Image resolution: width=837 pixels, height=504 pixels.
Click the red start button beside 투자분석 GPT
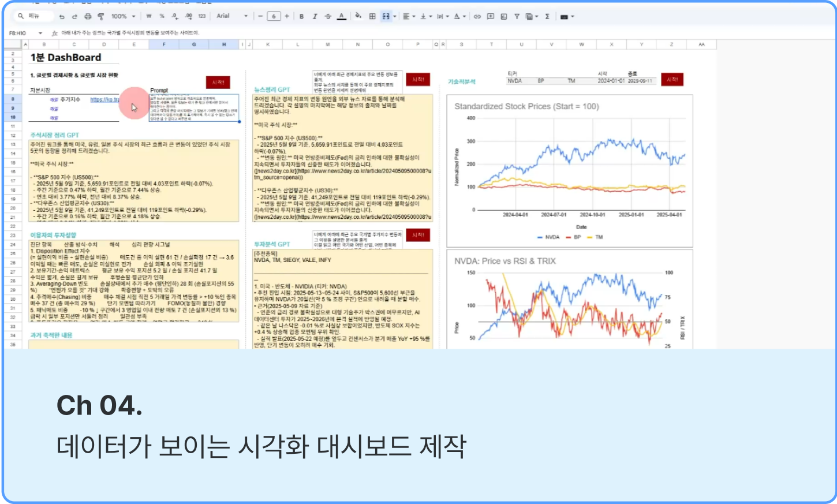(418, 235)
